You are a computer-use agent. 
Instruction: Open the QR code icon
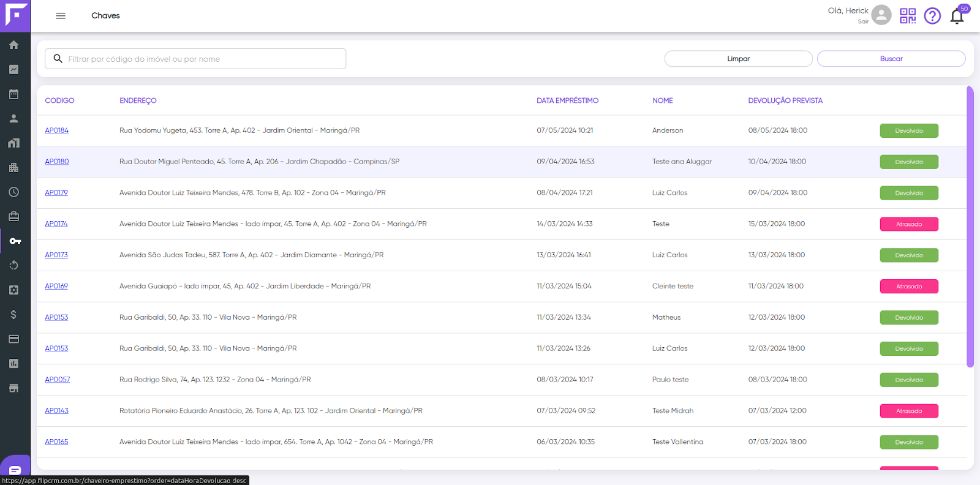[908, 16]
